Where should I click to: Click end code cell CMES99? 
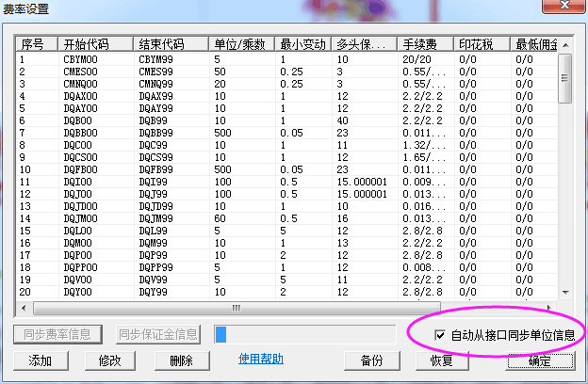coord(156,72)
